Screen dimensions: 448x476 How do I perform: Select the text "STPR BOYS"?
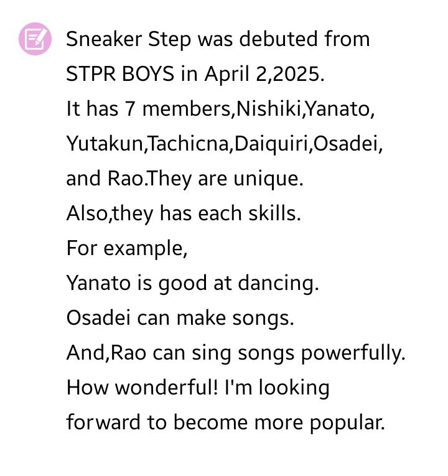coord(120,74)
